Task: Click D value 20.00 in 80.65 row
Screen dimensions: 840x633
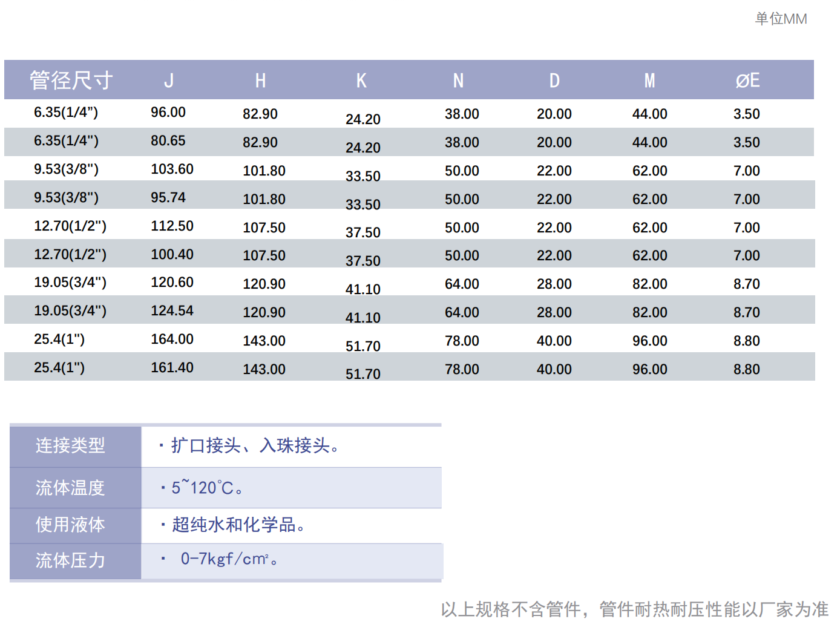Action: pyautogui.click(x=554, y=142)
